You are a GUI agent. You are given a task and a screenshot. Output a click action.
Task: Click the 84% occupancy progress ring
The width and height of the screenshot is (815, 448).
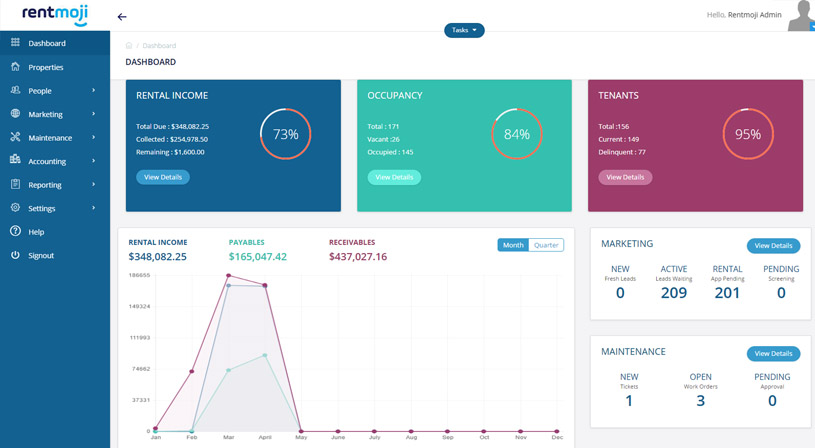click(x=517, y=134)
